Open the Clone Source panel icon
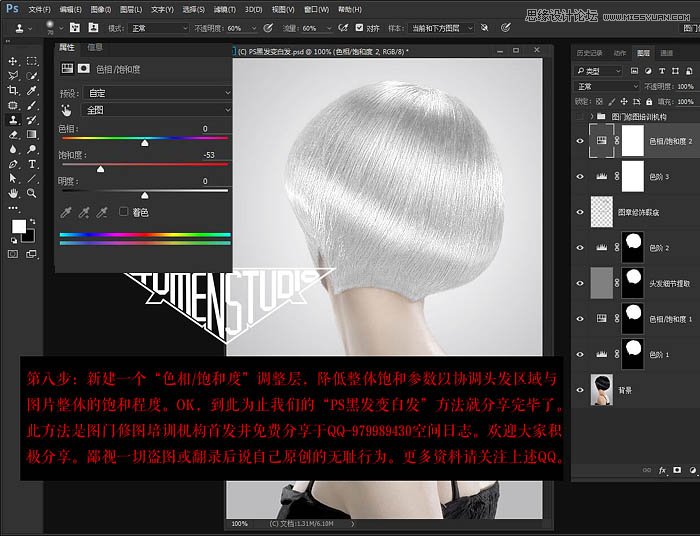Image resolution: width=700 pixels, height=536 pixels. click(x=93, y=28)
